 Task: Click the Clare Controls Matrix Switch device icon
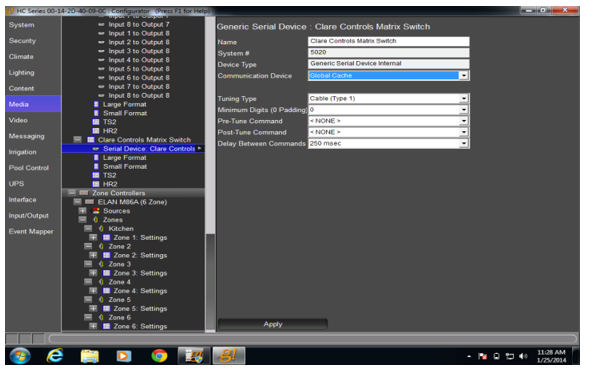(x=91, y=140)
